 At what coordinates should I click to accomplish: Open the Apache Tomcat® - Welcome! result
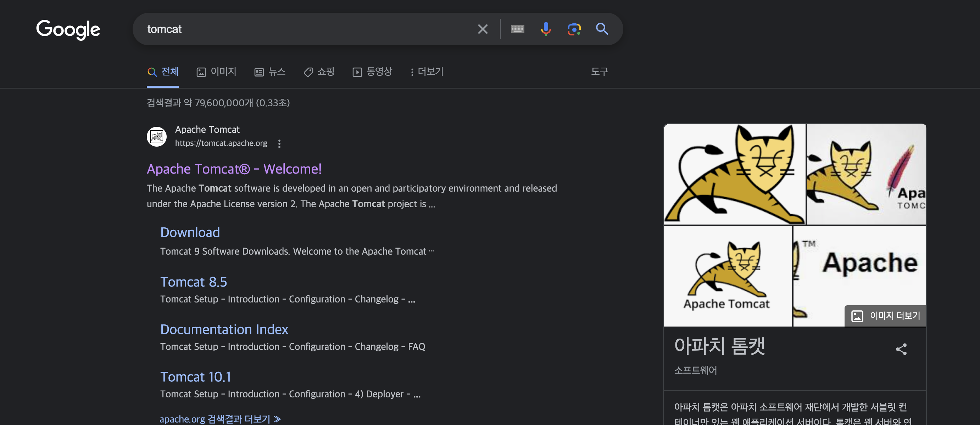pos(234,169)
